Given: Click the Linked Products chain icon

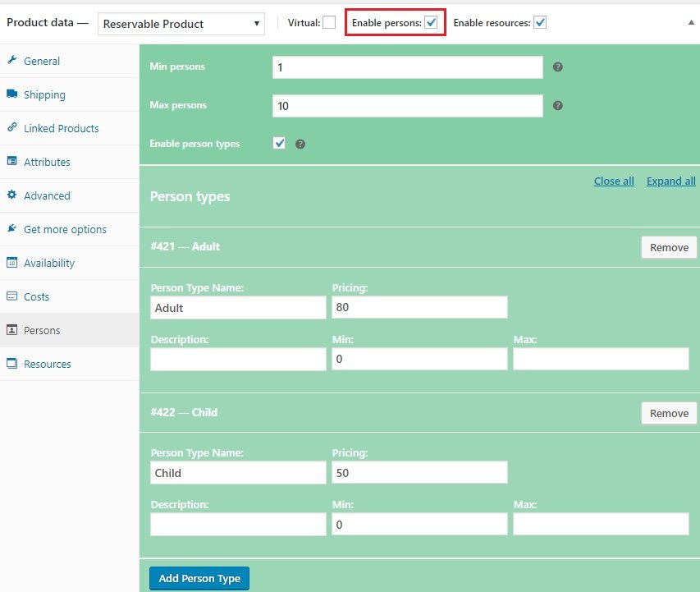Looking at the screenshot, I should point(12,128).
